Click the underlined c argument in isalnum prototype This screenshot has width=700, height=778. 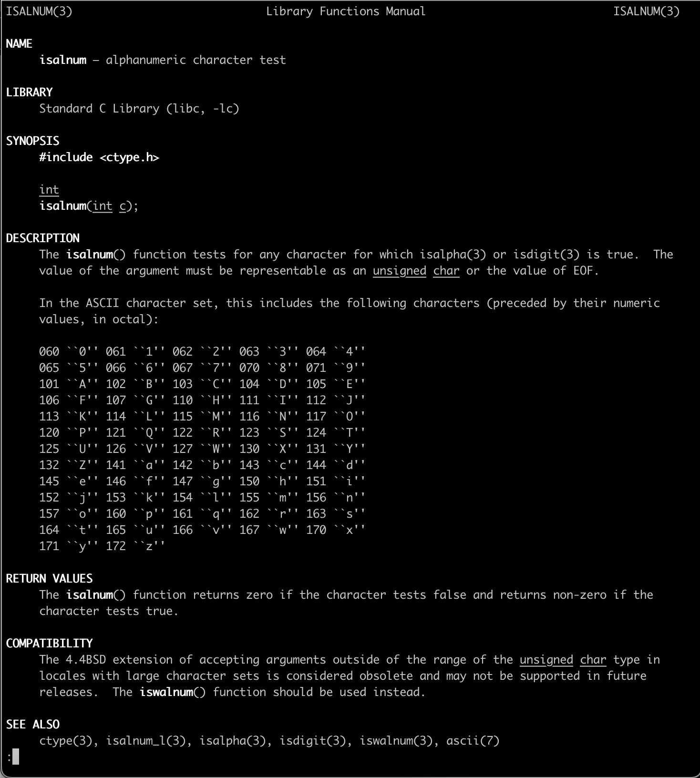tap(123, 206)
